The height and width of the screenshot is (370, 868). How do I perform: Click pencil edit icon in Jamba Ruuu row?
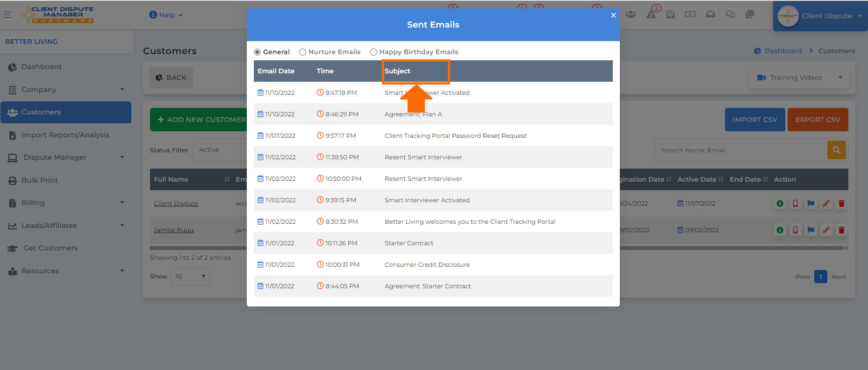826,230
